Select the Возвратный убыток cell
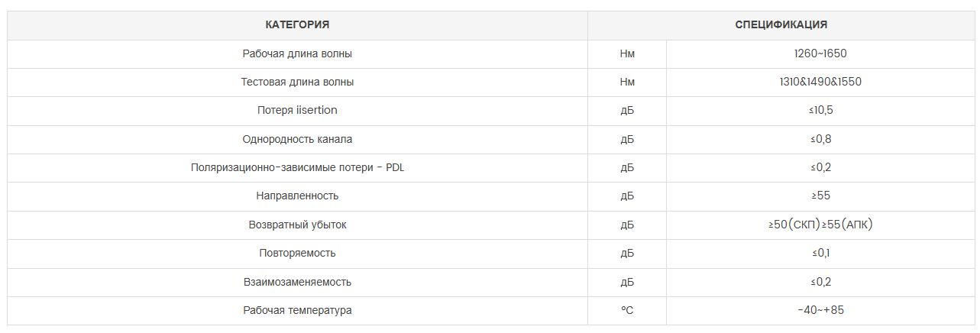 point(297,225)
